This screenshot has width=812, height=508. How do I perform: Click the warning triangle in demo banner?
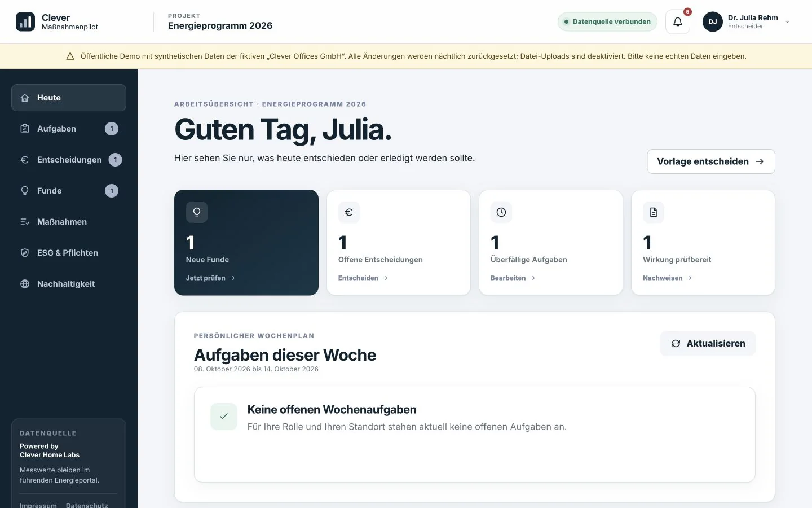click(x=70, y=56)
